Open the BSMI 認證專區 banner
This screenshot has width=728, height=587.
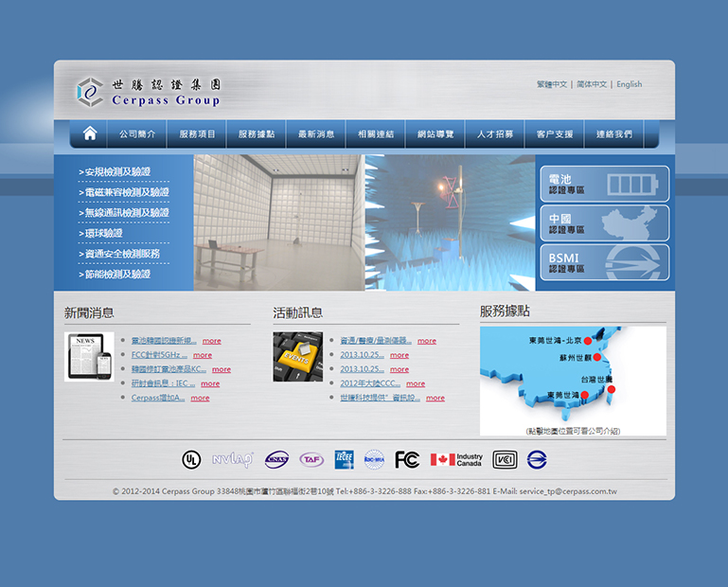(605, 262)
